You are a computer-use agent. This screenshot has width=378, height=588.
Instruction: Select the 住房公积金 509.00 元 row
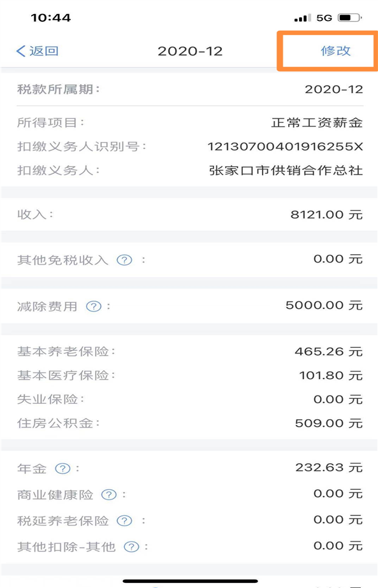pos(190,424)
